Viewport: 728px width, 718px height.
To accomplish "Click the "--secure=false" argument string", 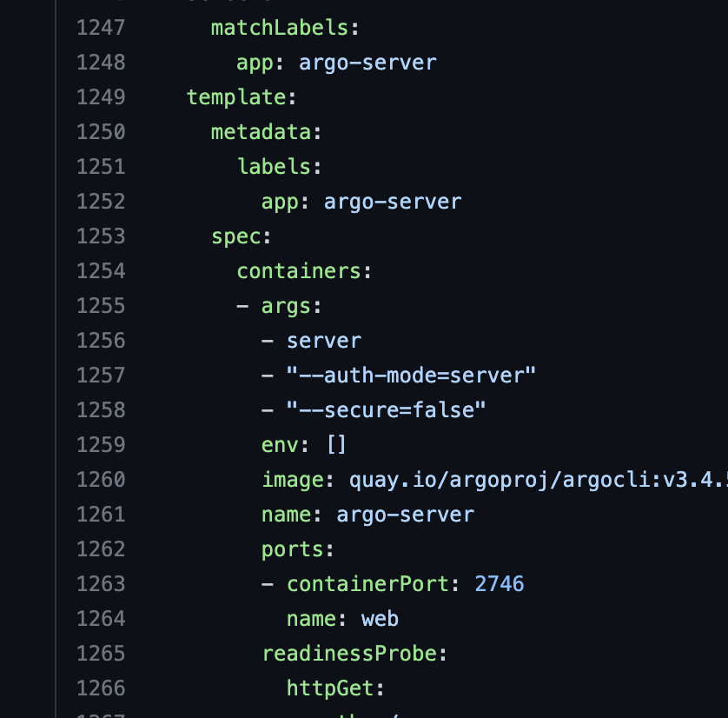I will point(386,410).
